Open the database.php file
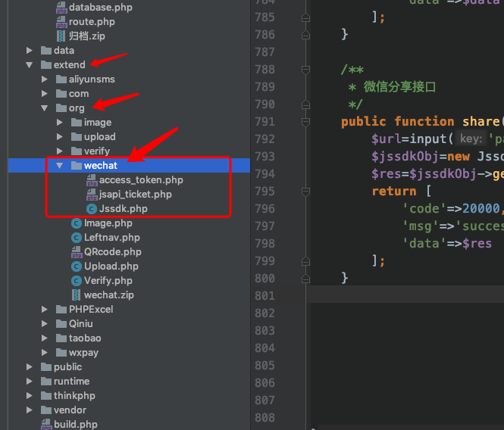This screenshot has width=504, height=430. (100, 8)
